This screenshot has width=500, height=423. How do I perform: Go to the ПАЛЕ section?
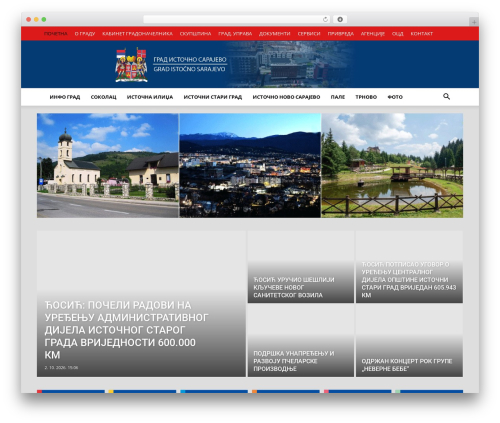(x=338, y=97)
